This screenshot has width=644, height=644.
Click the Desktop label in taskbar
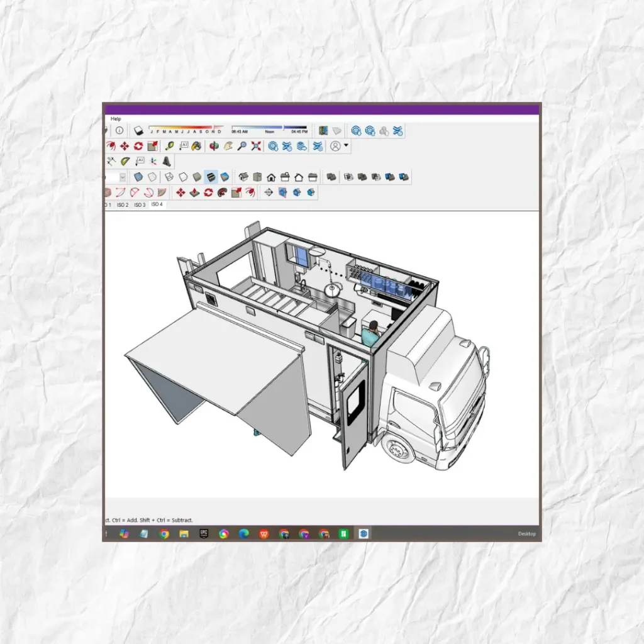(x=526, y=534)
